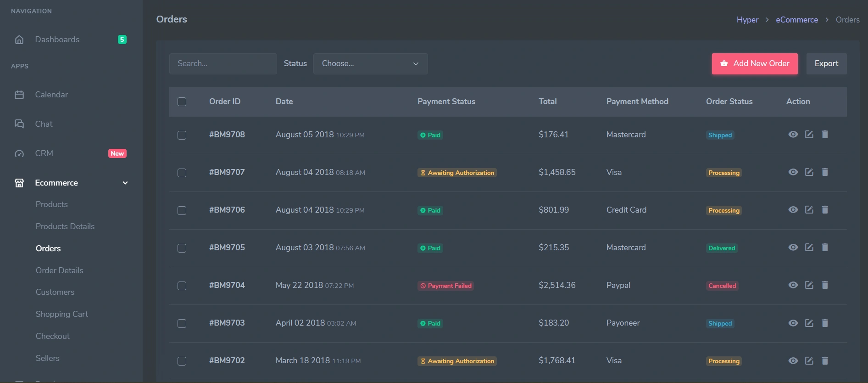Viewport: 868px width, 383px height.
Task: Collapse the Ecommerce menu chevron
Action: (125, 183)
